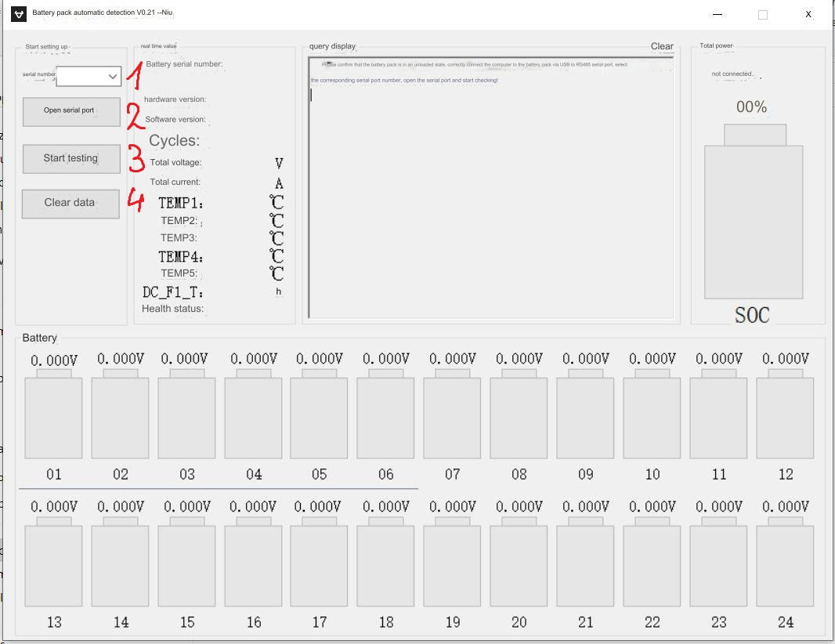Click the 00% total power readout

tap(751, 107)
